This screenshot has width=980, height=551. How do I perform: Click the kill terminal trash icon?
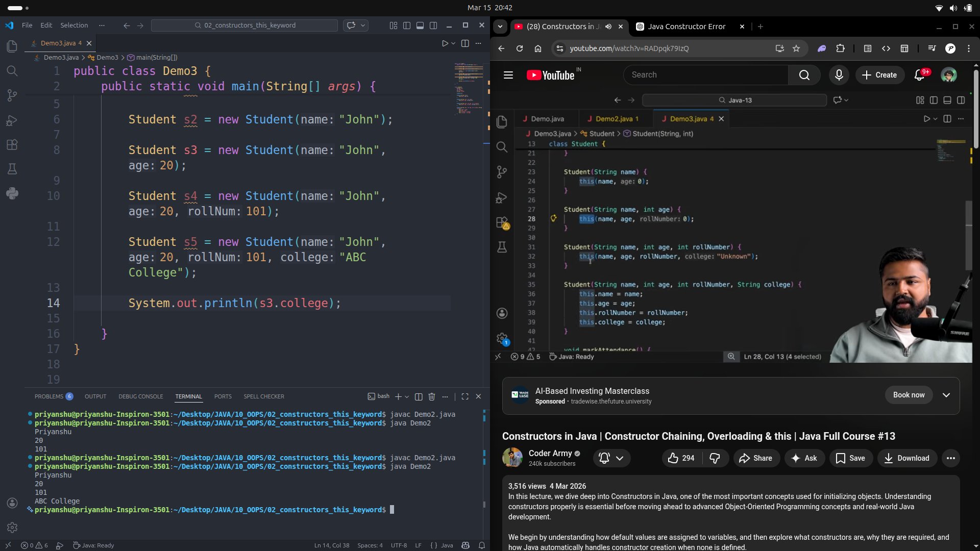point(431,396)
